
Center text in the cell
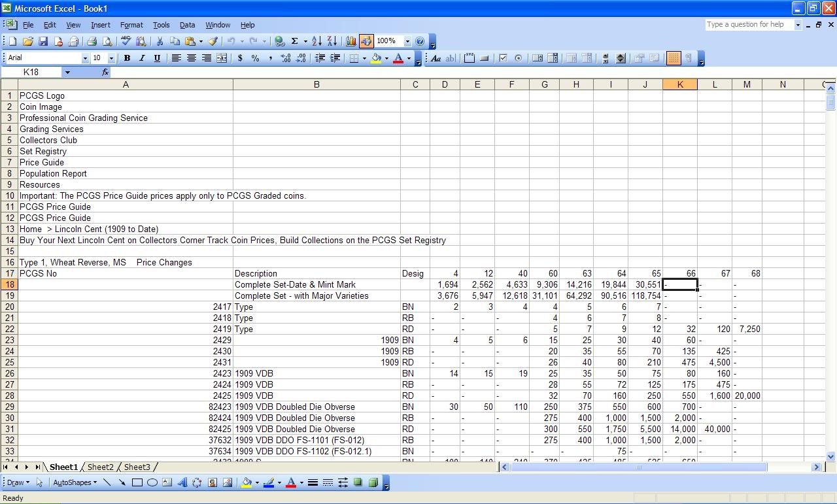191,58
